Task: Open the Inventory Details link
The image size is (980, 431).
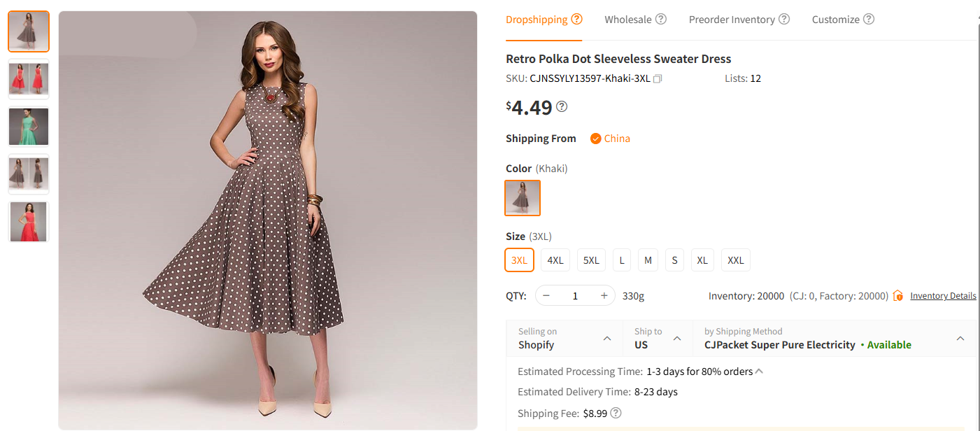Action: pyautogui.click(x=943, y=295)
